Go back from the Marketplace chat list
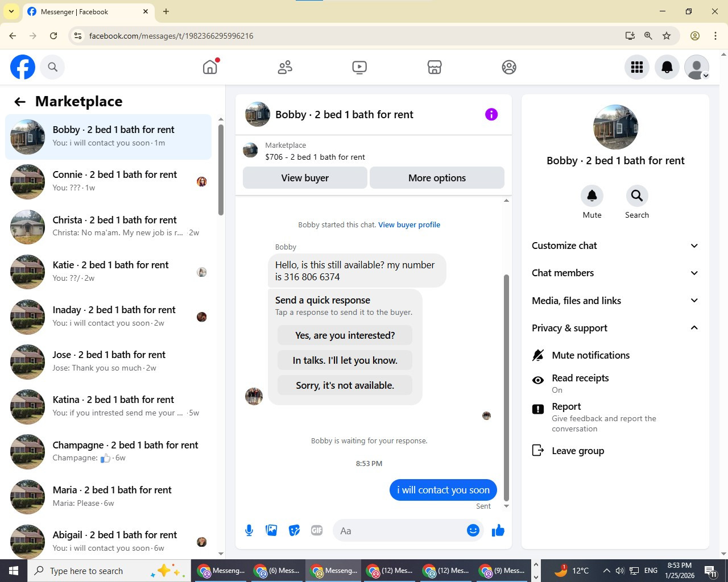 20,102
